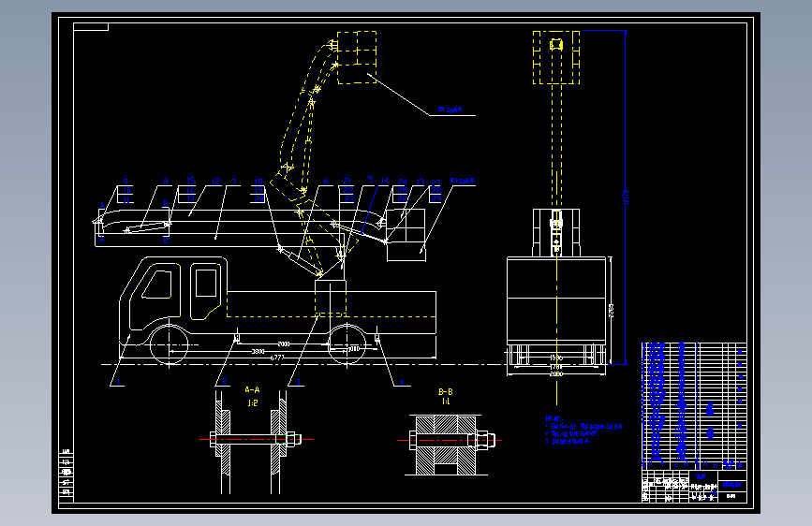Click part number 10 callout
The height and width of the screenshot is (526, 812).
(x=126, y=191)
